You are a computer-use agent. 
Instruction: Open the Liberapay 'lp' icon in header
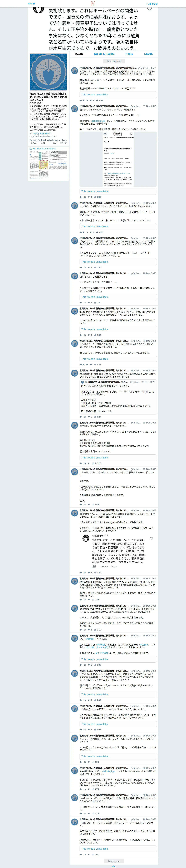point(153,4)
